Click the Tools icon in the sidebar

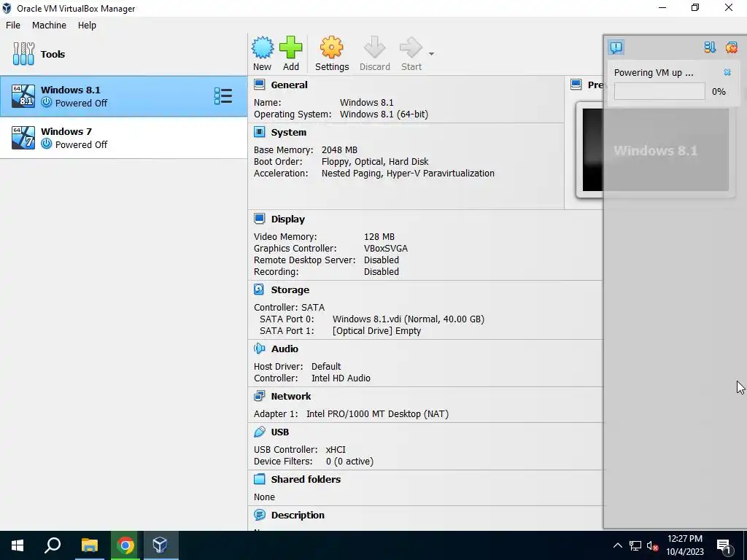[x=23, y=54]
